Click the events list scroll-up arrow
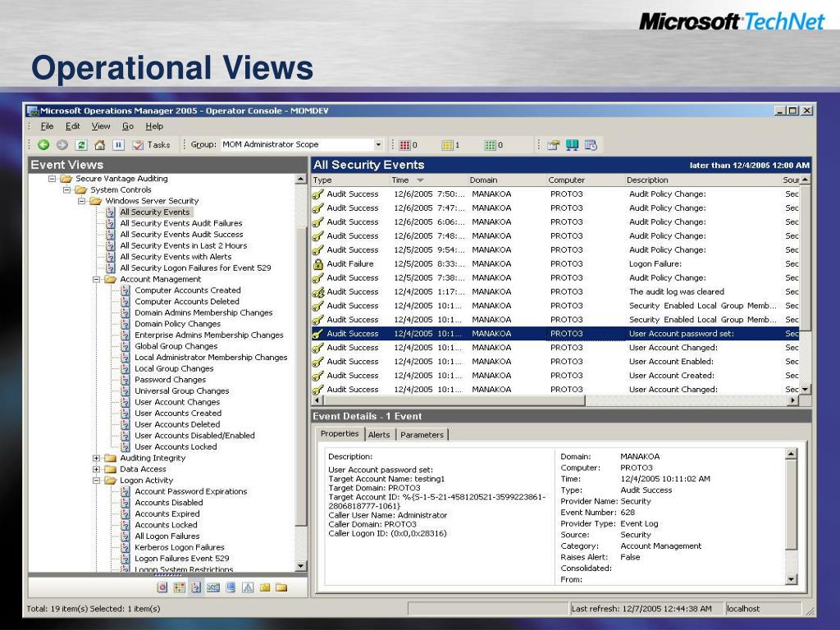 805,180
